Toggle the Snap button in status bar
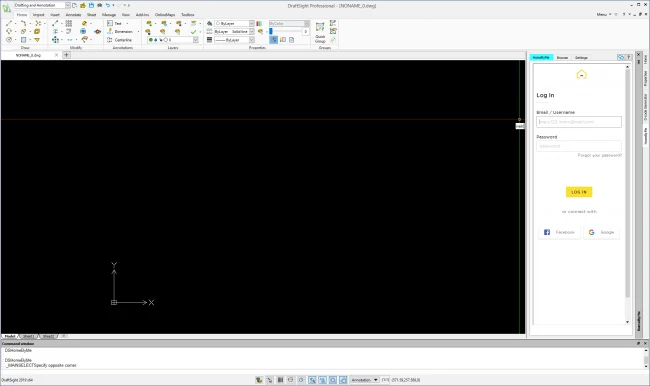 click(269, 380)
